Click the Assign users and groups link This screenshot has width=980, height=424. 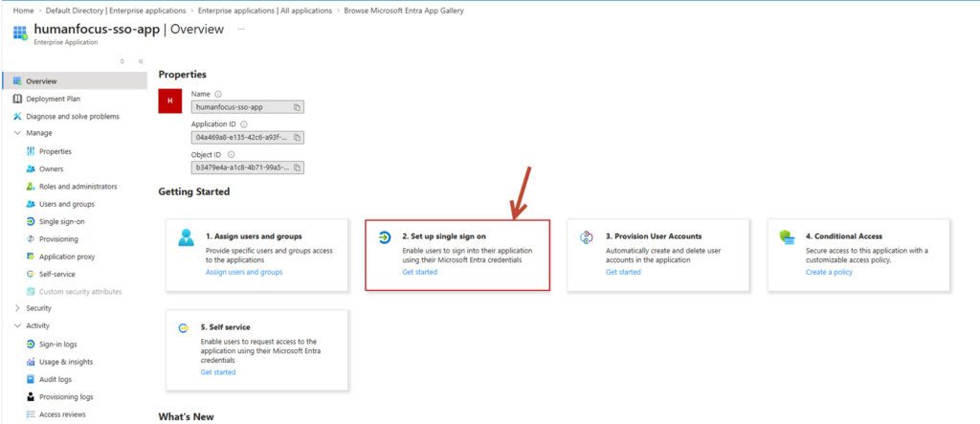click(244, 272)
